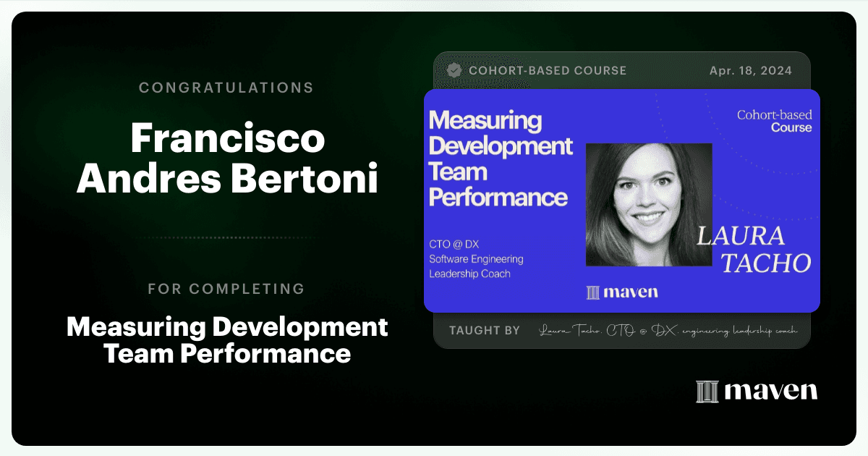
Task: Click the course title on the blue card
Action: coord(501,159)
